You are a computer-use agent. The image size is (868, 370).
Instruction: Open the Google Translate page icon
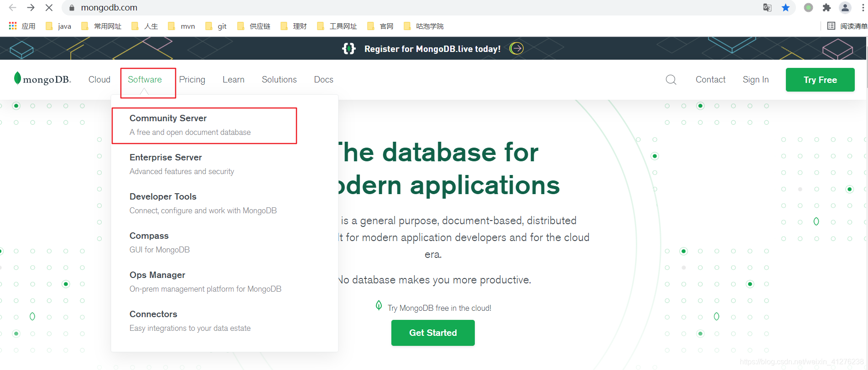click(767, 7)
